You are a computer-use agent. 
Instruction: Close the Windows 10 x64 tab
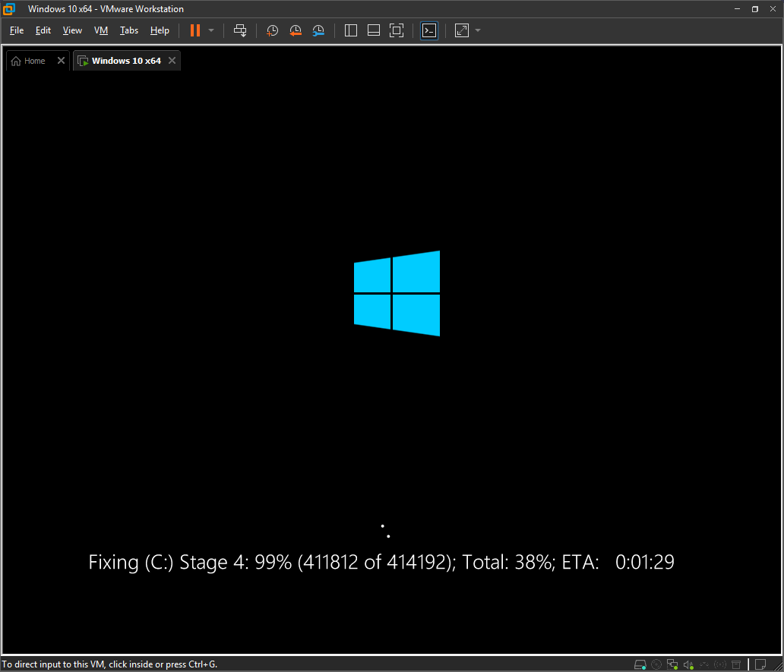coord(172,61)
